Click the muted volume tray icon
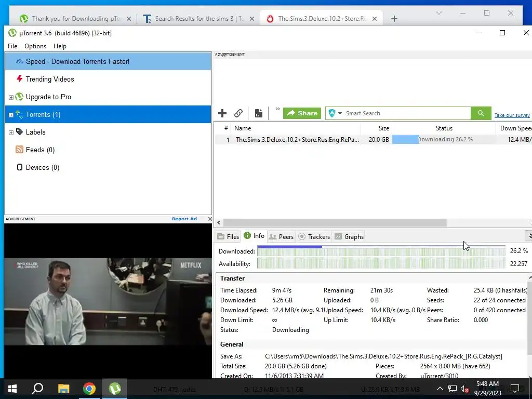 [x=465, y=389]
